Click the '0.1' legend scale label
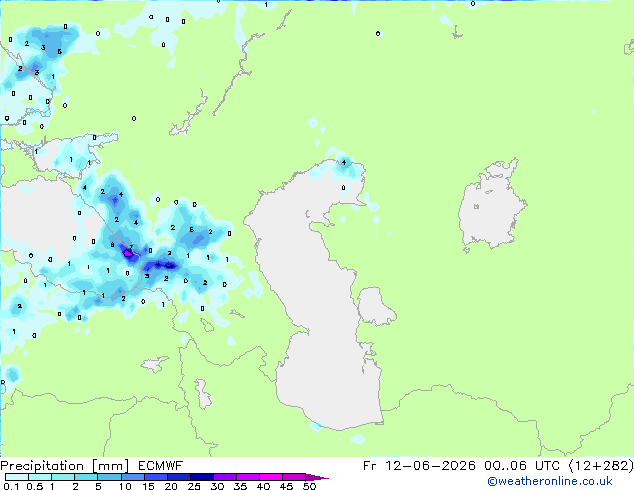 (11, 486)
